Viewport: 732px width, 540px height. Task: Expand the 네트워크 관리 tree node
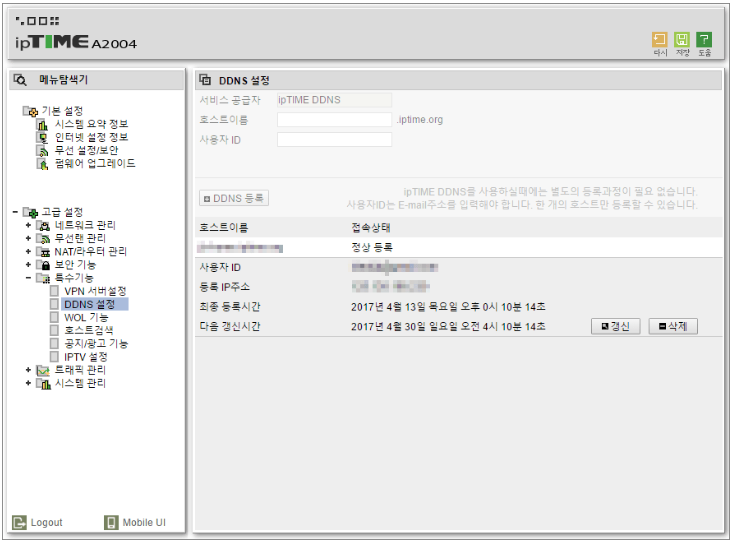[28, 225]
